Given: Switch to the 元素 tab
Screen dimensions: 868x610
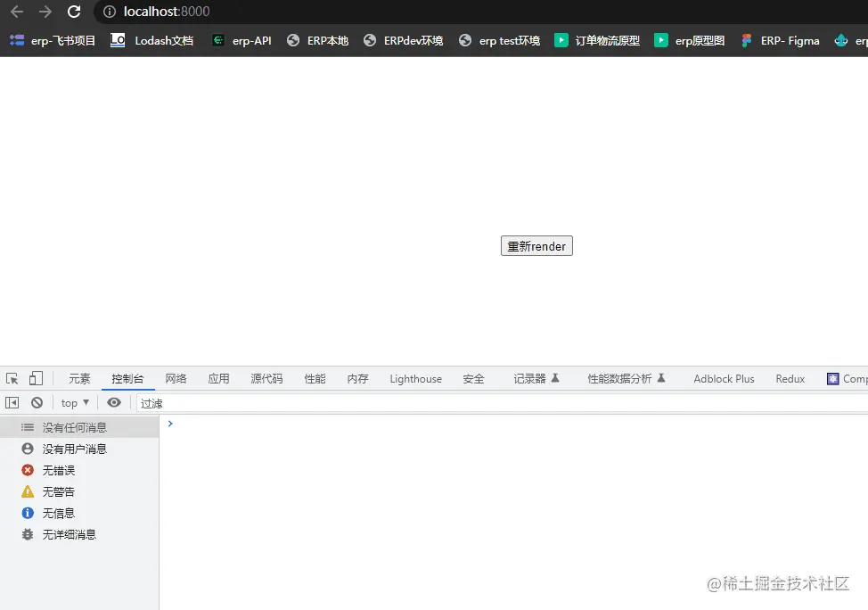Looking at the screenshot, I should pyautogui.click(x=78, y=378).
